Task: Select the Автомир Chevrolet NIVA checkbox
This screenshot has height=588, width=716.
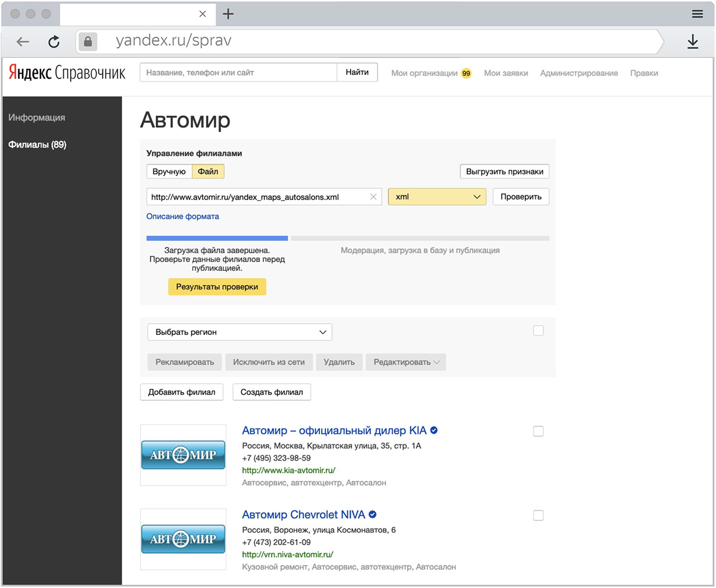Action: click(x=538, y=515)
